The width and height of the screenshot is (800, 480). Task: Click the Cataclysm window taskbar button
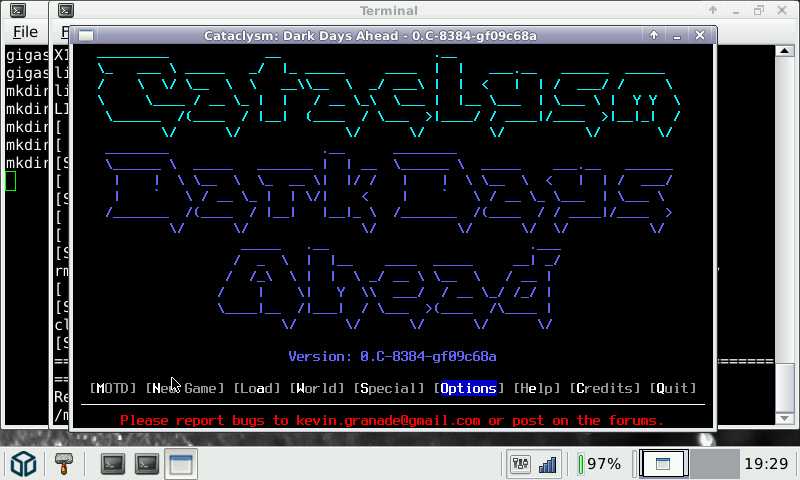click(181, 464)
